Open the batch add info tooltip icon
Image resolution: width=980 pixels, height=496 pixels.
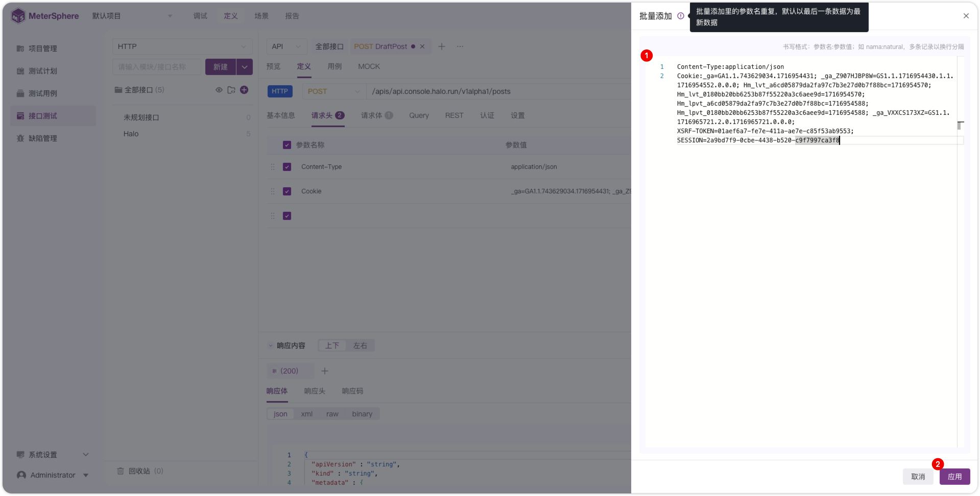(x=680, y=16)
